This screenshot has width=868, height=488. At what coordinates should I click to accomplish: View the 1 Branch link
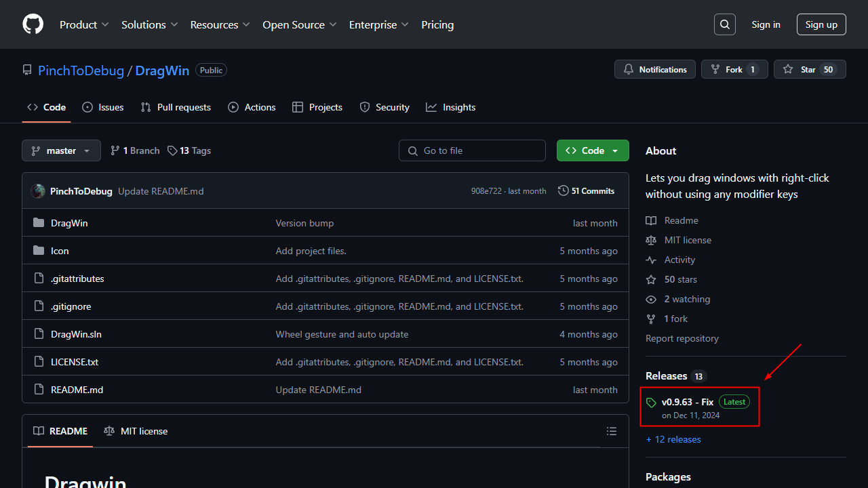[135, 150]
